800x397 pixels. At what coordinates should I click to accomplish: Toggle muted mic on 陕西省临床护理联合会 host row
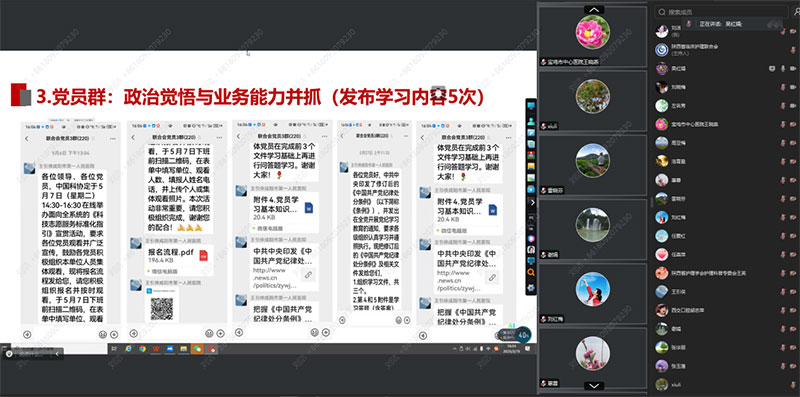(793, 49)
